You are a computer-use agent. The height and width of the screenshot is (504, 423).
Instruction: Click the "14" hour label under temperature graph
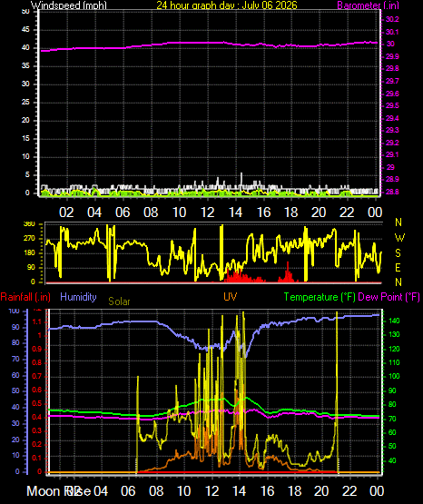[x=239, y=491]
